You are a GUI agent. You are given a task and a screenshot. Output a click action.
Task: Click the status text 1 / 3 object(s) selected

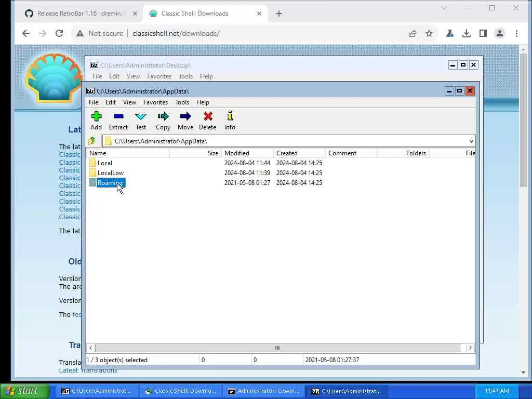[117, 360]
